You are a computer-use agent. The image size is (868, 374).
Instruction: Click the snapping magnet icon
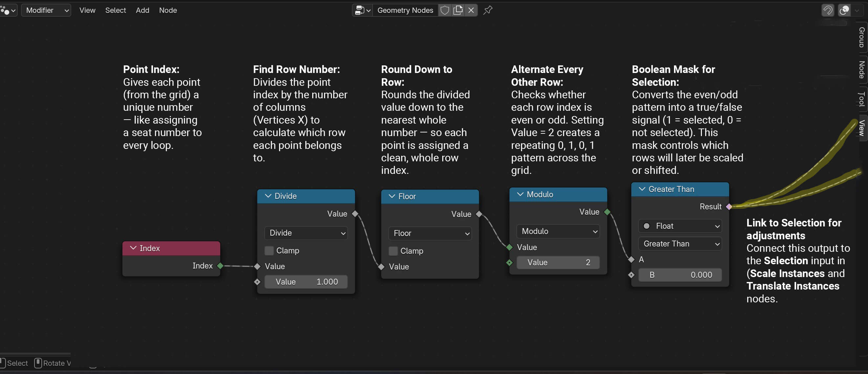[828, 10]
